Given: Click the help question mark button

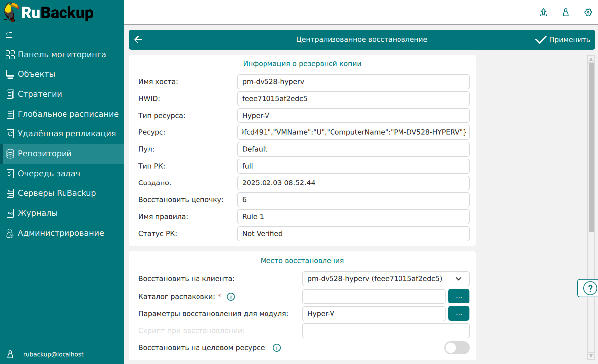Looking at the screenshot, I should tap(589, 288).
